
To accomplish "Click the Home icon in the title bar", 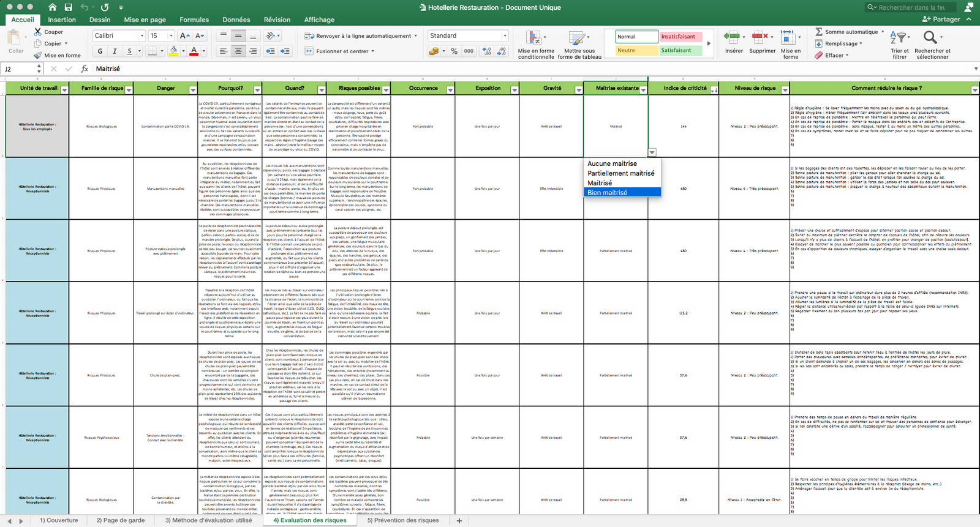I will click(53, 7).
